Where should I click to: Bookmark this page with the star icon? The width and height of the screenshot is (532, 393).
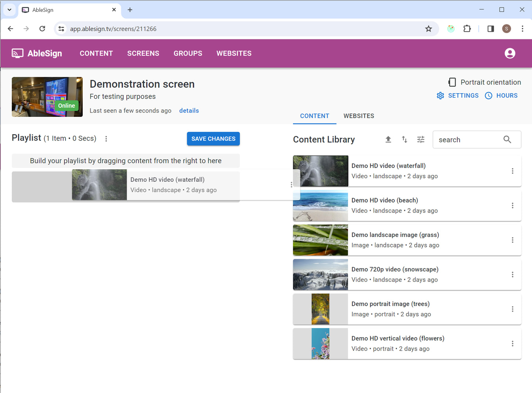click(x=428, y=29)
